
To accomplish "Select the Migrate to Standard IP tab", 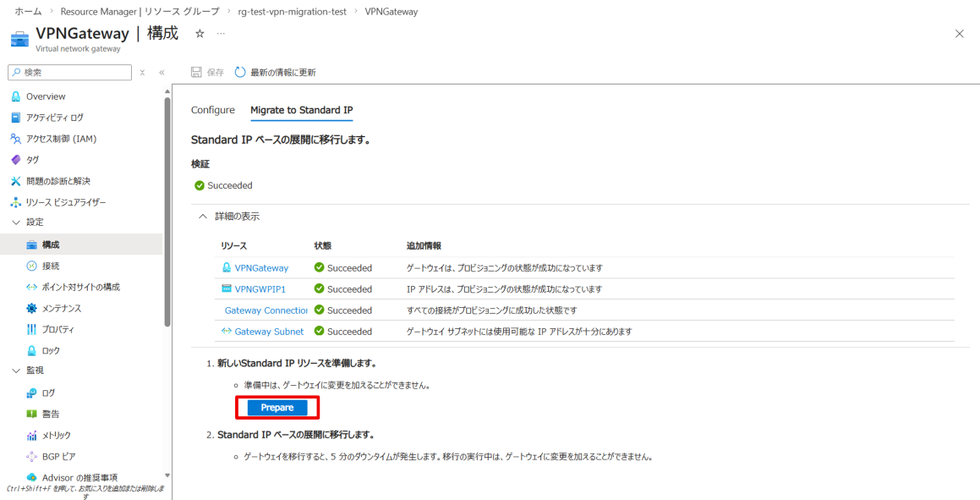I will 301,110.
